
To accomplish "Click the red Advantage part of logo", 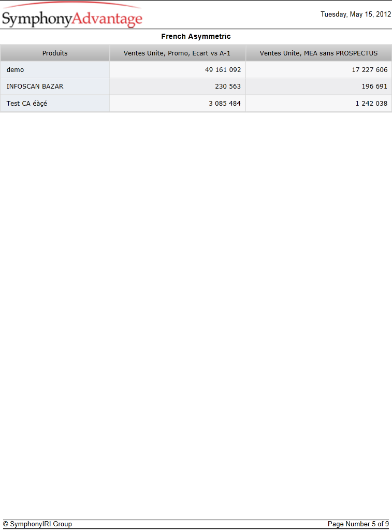I will (x=107, y=19).
